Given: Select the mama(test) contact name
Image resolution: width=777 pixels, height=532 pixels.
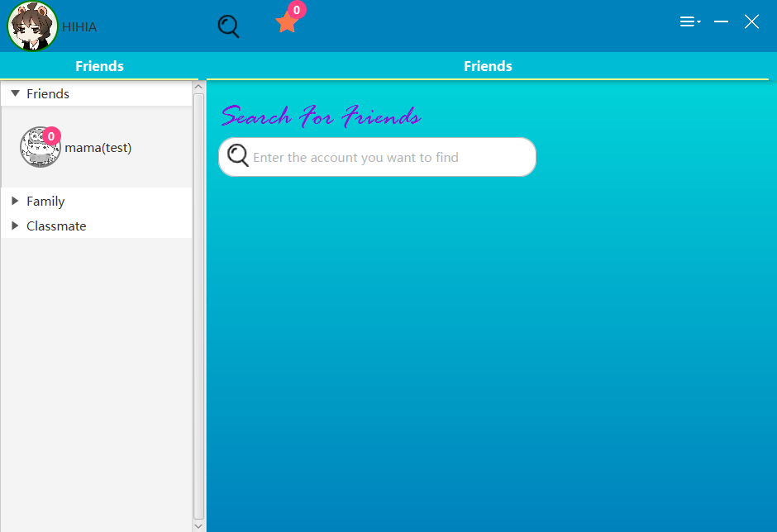Looking at the screenshot, I should coord(98,148).
